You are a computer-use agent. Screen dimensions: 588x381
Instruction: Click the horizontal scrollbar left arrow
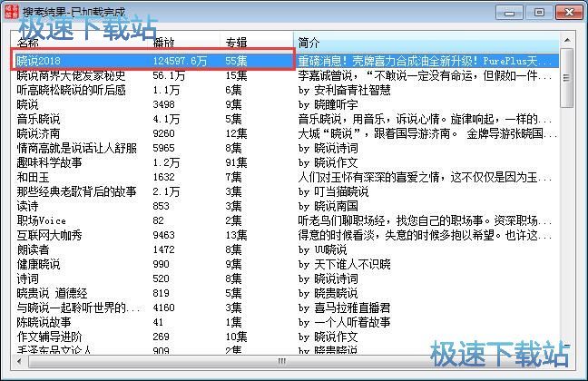pyautogui.click(x=19, y=362)
